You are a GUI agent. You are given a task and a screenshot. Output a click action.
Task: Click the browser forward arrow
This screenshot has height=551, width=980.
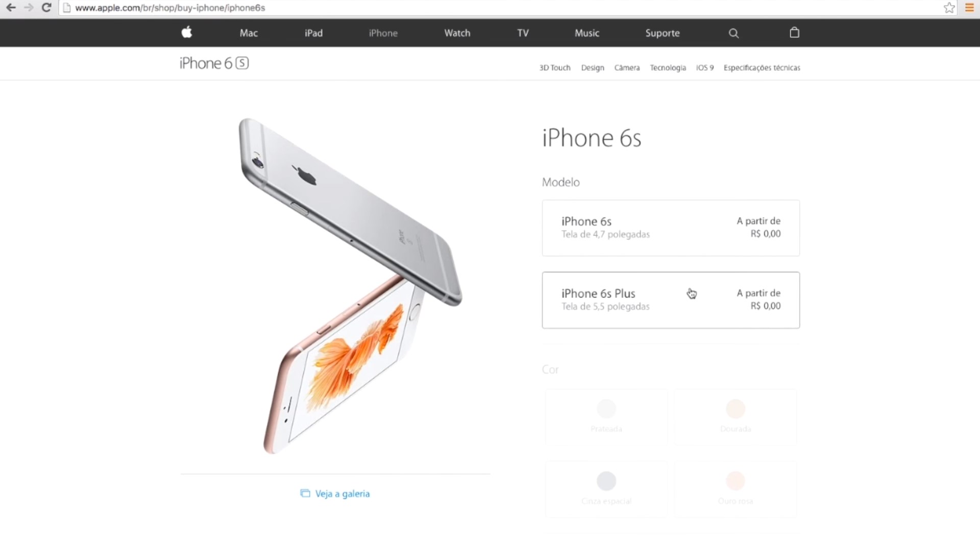click(29, 8)
